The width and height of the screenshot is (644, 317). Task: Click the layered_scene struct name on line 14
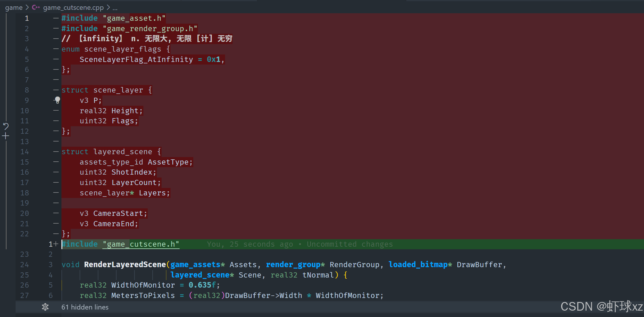[x=123, y=152]
